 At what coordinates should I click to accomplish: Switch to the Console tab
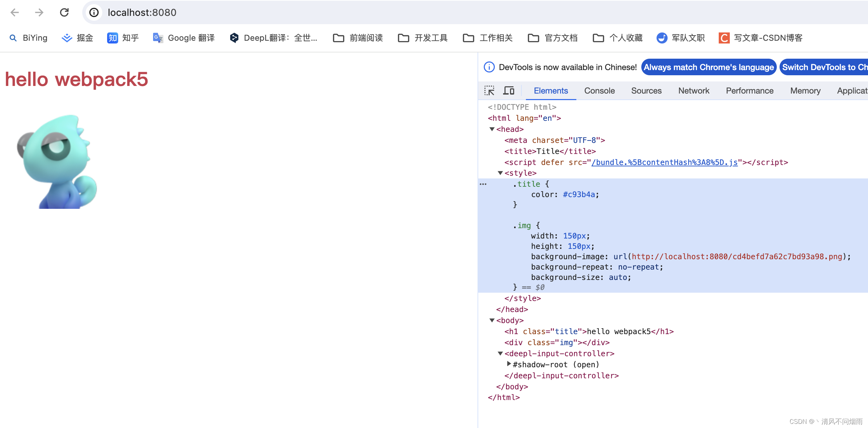pyautogui.click(x=600, y=91)
